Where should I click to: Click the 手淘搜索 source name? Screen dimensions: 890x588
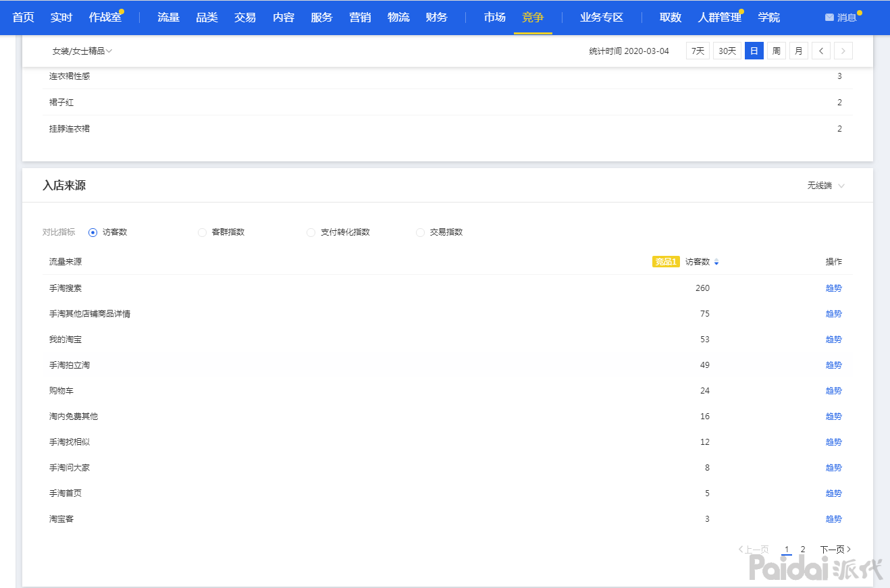point(66,288)
